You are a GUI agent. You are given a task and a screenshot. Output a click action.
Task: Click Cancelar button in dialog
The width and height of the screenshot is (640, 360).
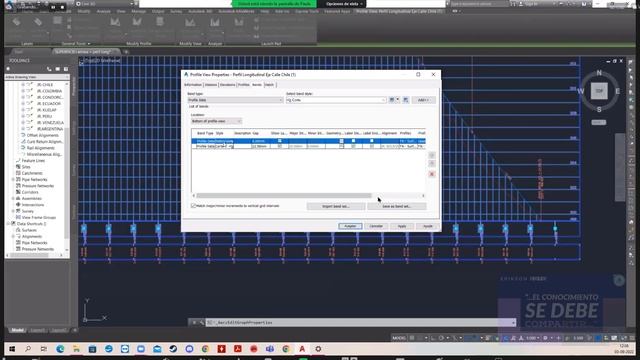point(376,226)
